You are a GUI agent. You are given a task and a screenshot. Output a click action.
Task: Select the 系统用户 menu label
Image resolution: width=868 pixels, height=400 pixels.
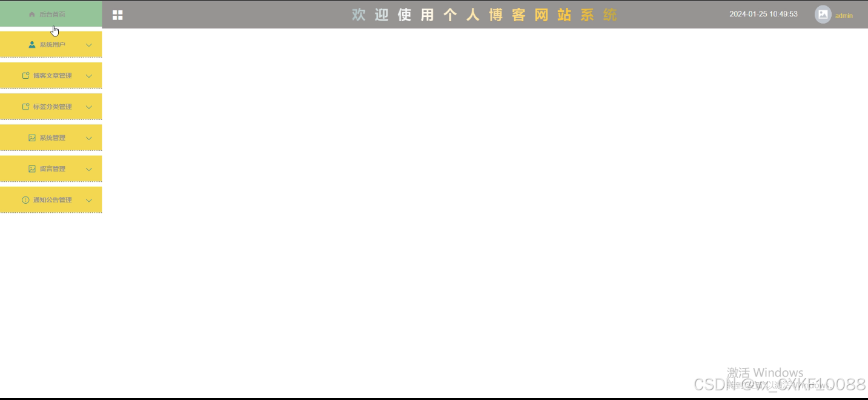click(x=53, y=45)
